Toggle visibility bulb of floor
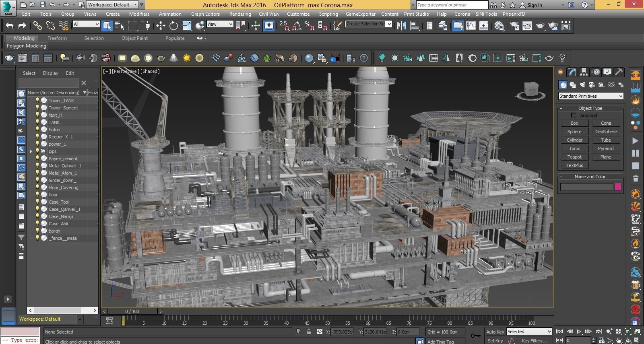 coord(37,195)
